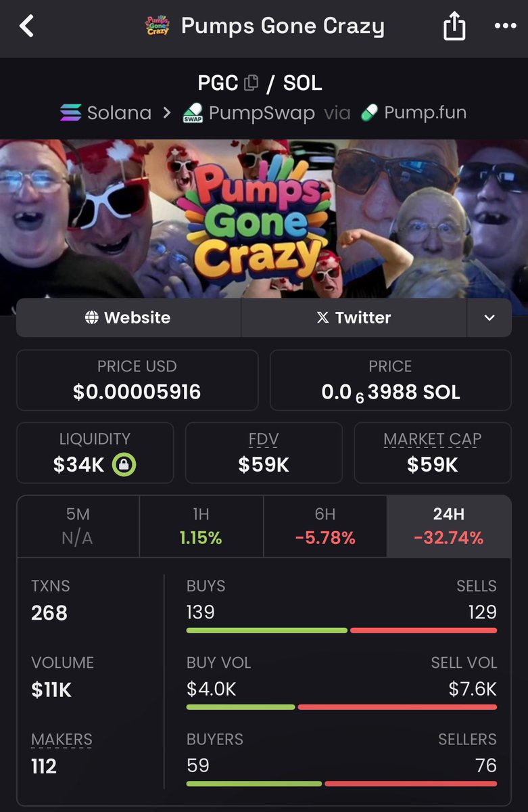The width and height of the screenshot is (528, 812).
Task: Select the 6H timeframe tab
Action: (x=325, y=526)
